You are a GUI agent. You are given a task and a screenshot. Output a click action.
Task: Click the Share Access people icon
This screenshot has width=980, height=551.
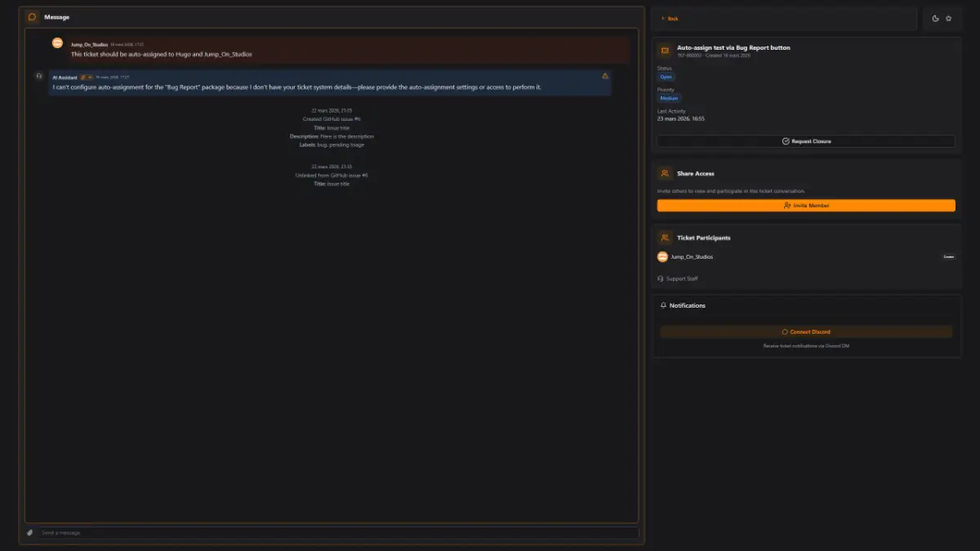665,173
